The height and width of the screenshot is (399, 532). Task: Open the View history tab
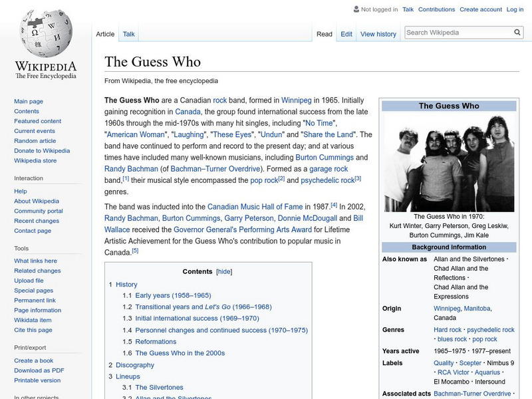pos(378,34)
